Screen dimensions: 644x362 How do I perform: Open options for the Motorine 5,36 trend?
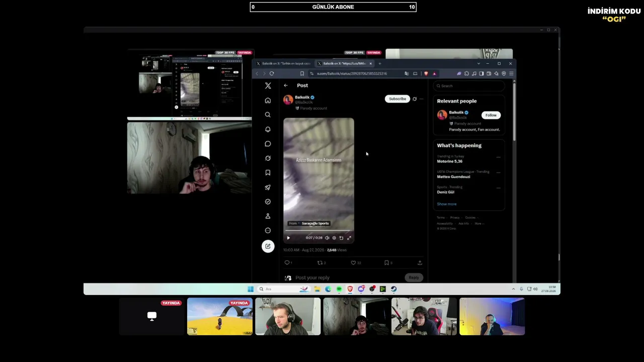click(499, 157)
